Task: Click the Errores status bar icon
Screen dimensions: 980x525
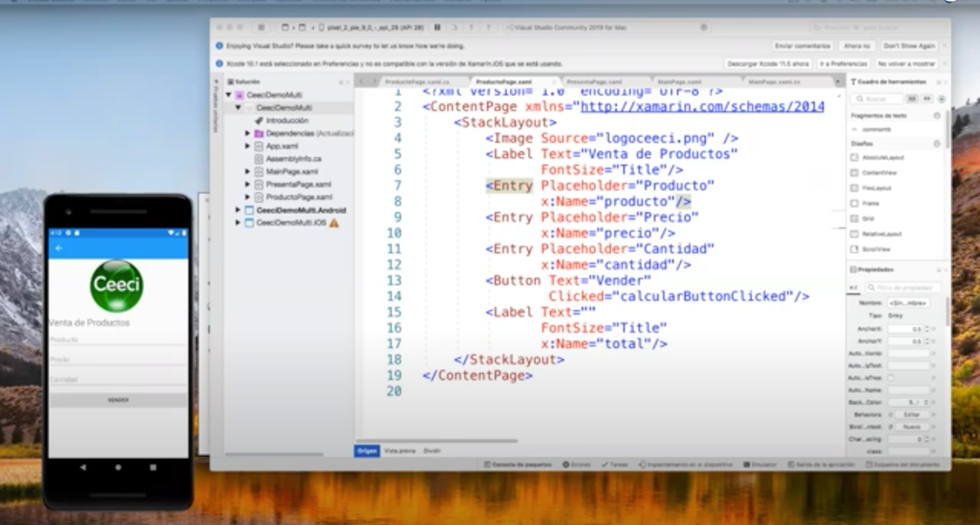Action: point(566,465)
